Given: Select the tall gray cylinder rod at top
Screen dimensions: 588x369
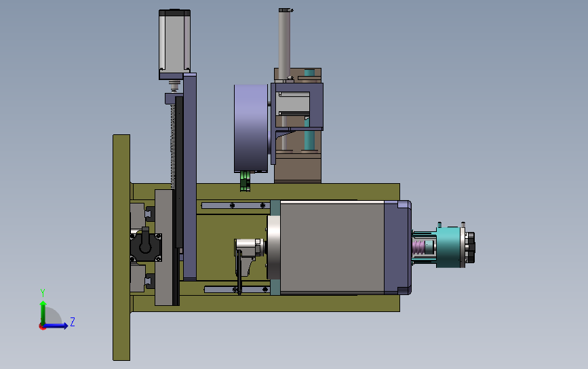Looking at the screenshot, I should (284, 43).
